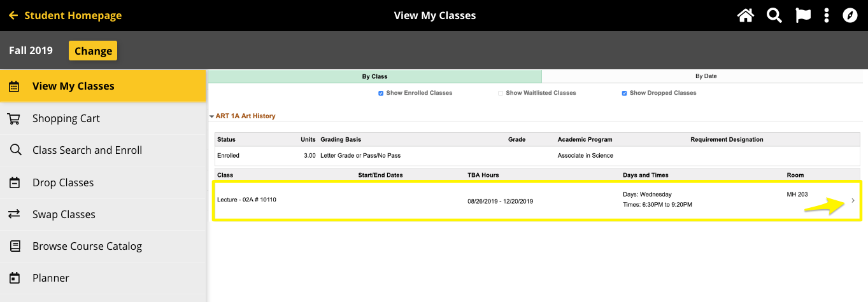Open class details via right chevron arrow
Viewport: 868px width, 302px height.
point(853,201)
